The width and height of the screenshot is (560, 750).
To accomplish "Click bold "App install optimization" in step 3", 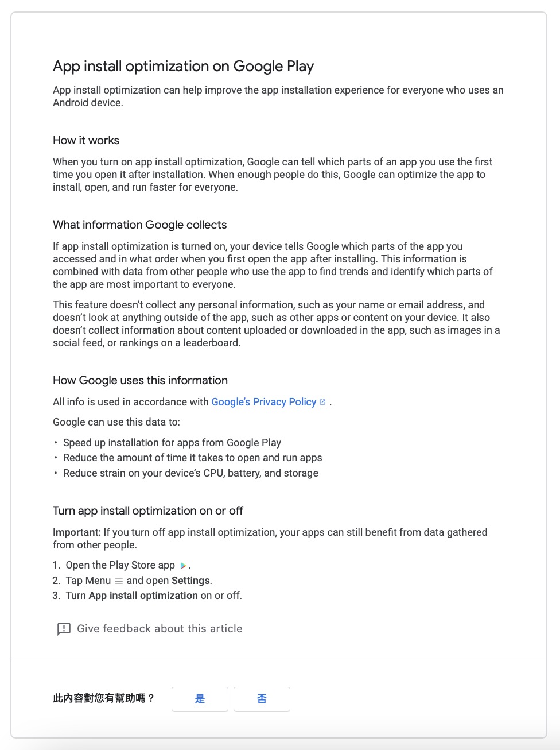I will [143, 596].
